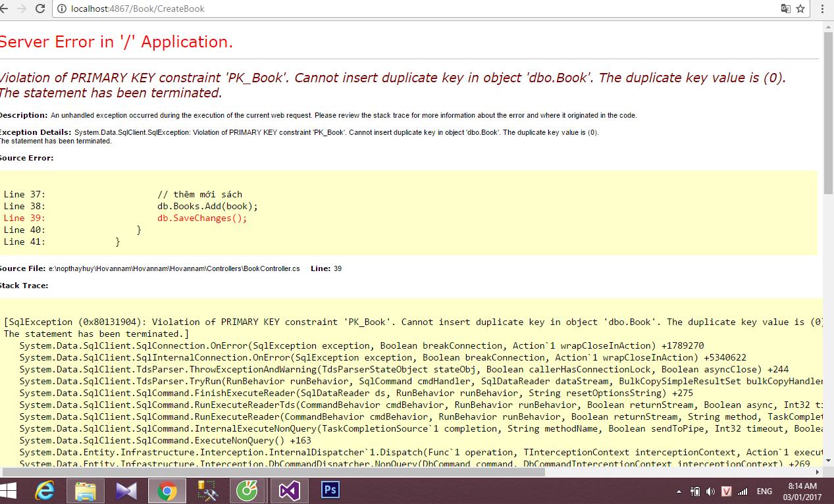Bookmark this page with the star icon

pyautogui.click(x=801, y=9)
